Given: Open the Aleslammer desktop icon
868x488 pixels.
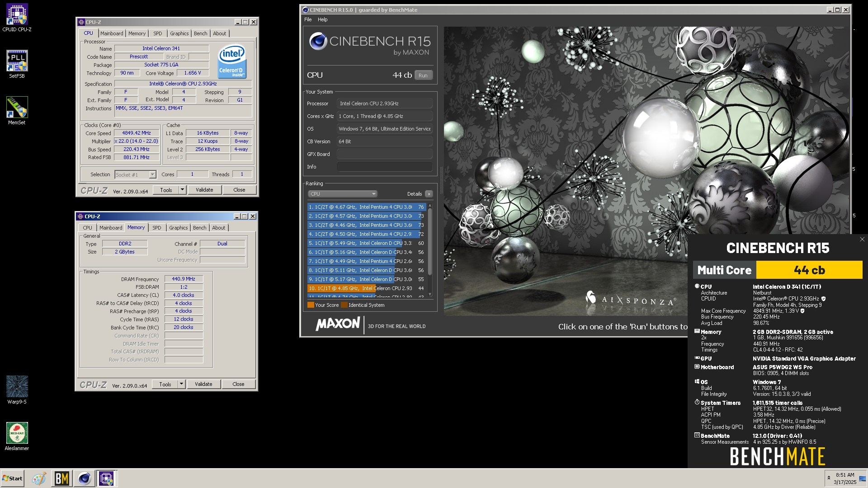Looking at the screenshot, I should pyautogui.click(x=17, y=436).
